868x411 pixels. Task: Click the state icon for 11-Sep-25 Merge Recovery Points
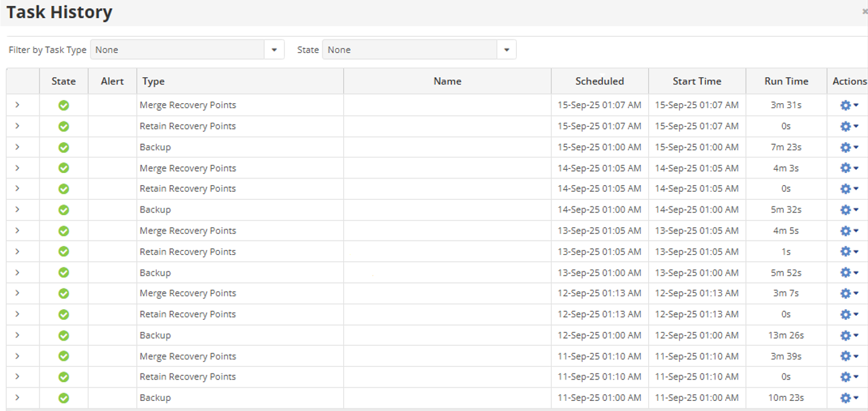[64, 356]
